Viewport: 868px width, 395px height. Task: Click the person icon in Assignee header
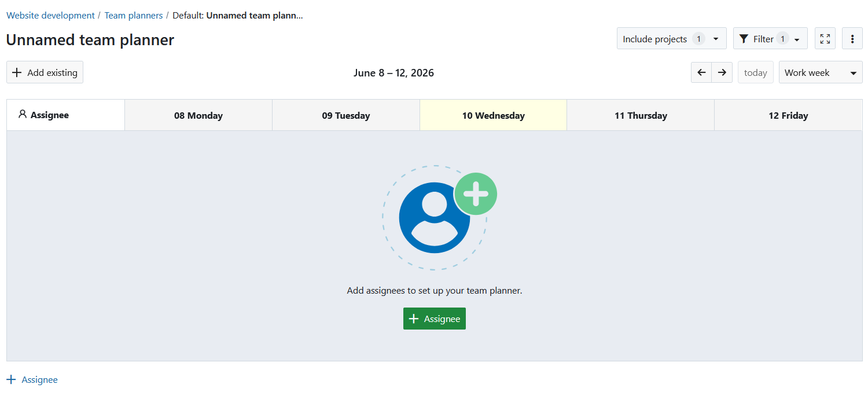tap(23, 114)
